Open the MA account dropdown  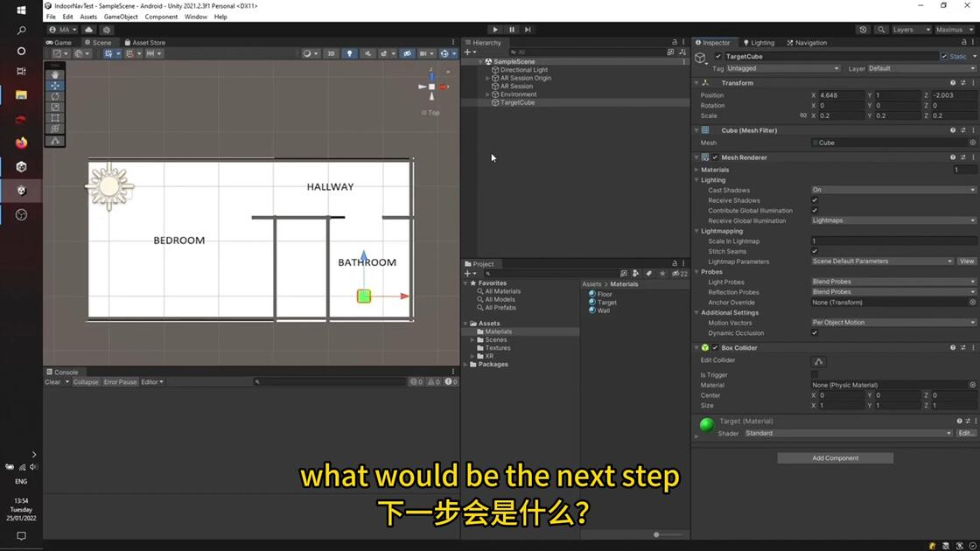coord(62,30)
